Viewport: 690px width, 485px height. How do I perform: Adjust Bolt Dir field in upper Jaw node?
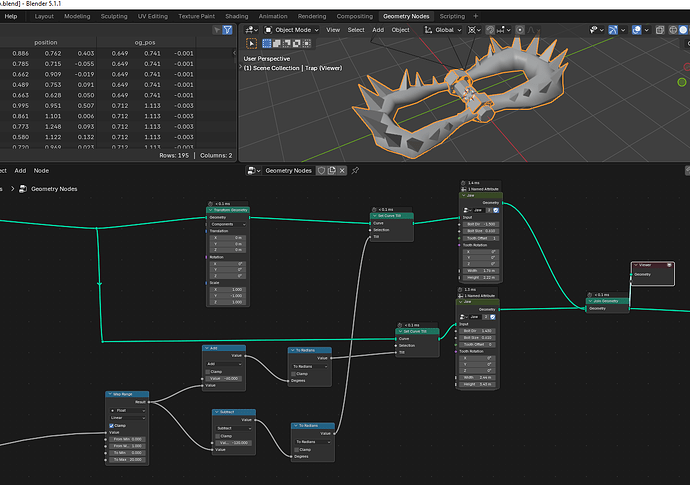tap(481, 224)
